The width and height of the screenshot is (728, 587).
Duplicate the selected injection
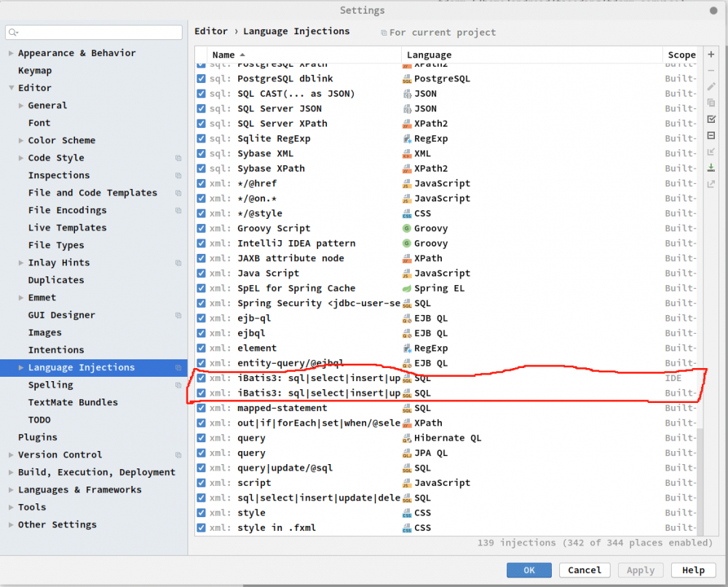pyautogui.click(x=711, y=103)
